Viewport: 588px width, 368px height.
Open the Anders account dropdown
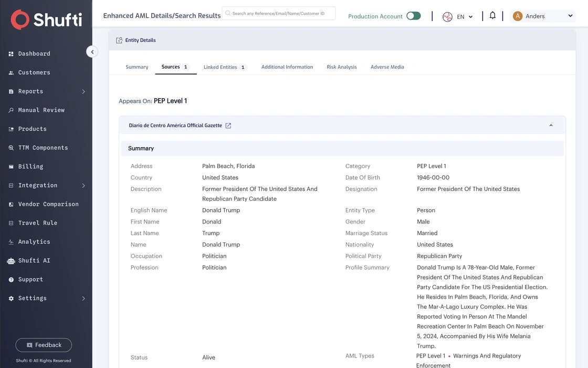point(542,16)
